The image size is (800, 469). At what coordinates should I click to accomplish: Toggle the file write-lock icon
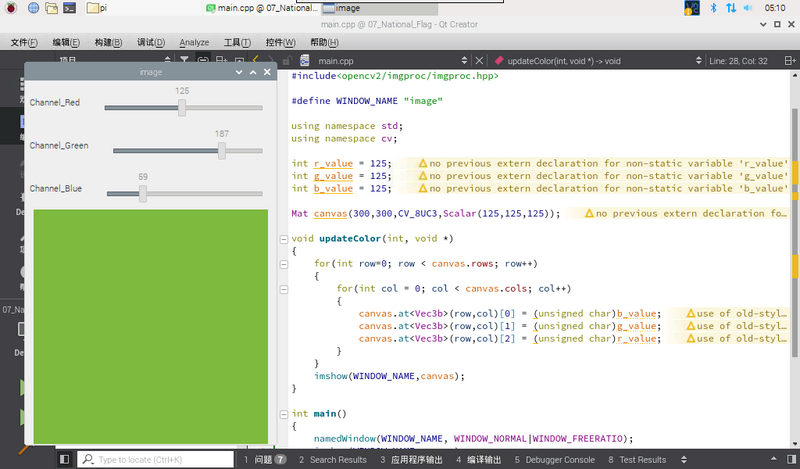point(287,61)
